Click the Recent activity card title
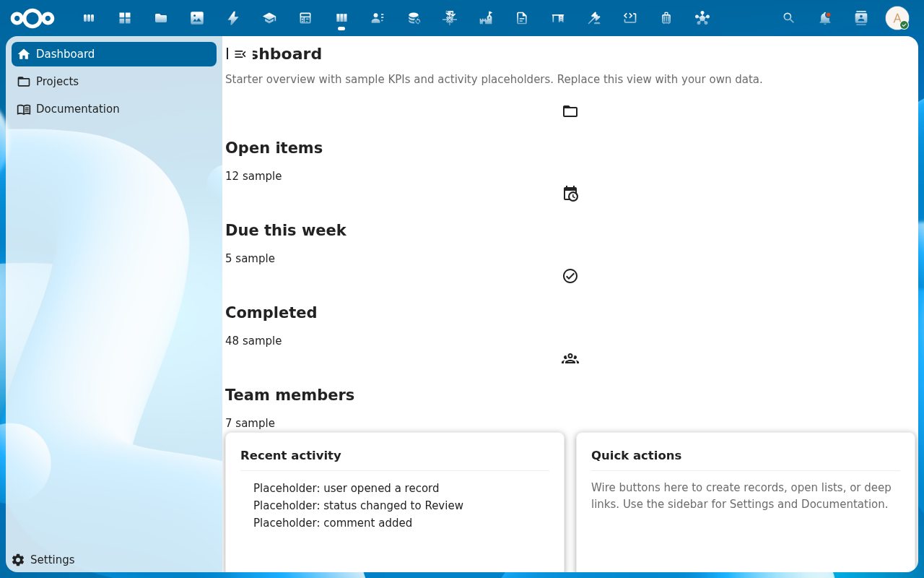 click(291, 455)
